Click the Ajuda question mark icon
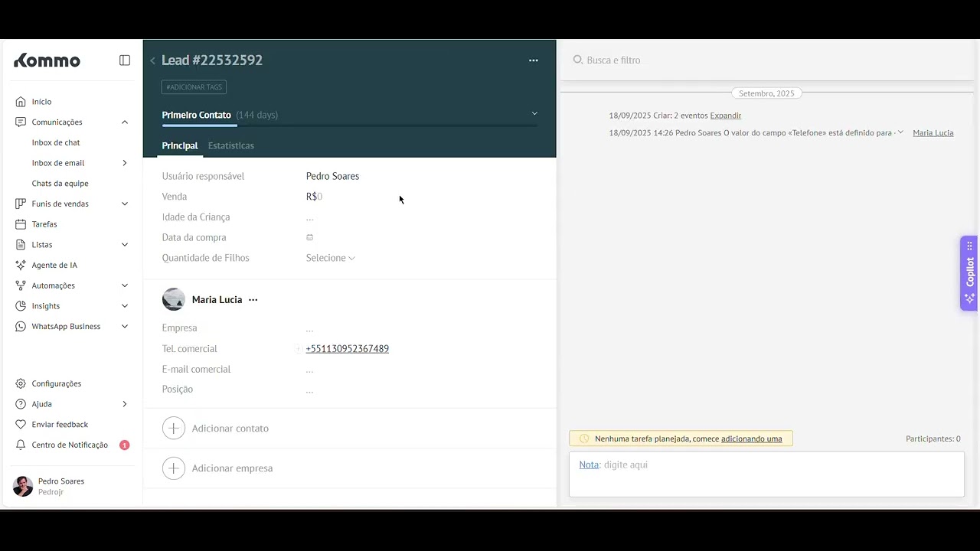This screenshot has width=980, height=551. pos(21,404)
